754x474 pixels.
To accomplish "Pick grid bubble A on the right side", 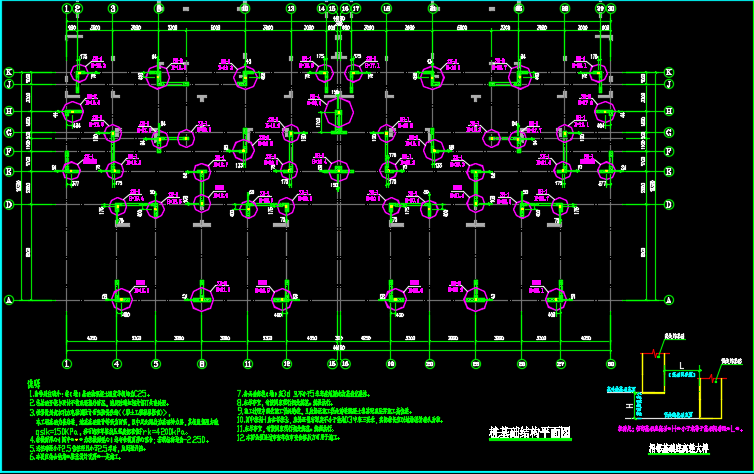I will coord(668,300).
